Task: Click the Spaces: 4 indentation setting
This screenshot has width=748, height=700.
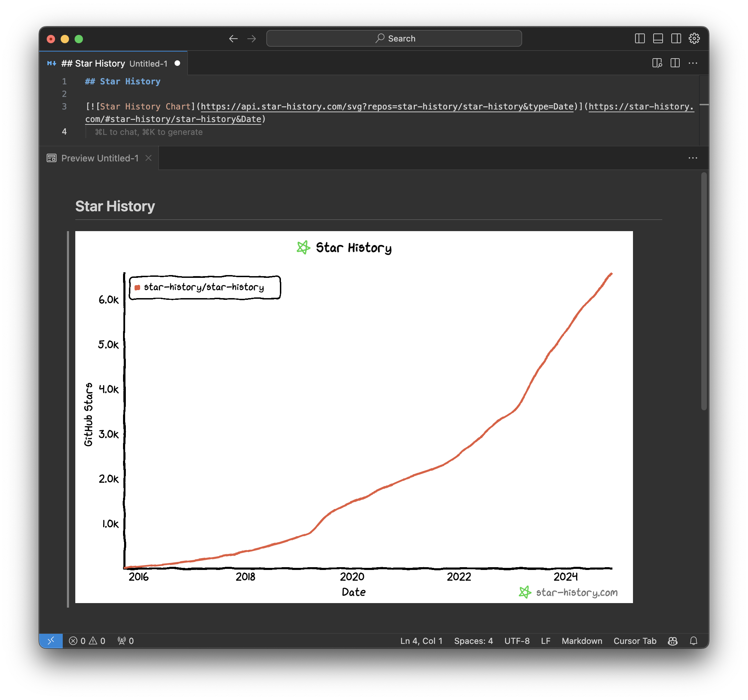Action: (x=473, y=640)
